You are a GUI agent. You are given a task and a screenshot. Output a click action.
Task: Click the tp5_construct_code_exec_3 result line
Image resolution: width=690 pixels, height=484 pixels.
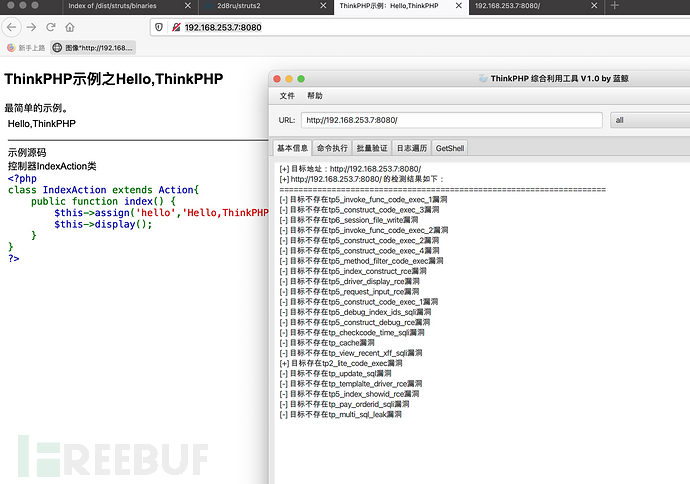click(360, 210)
